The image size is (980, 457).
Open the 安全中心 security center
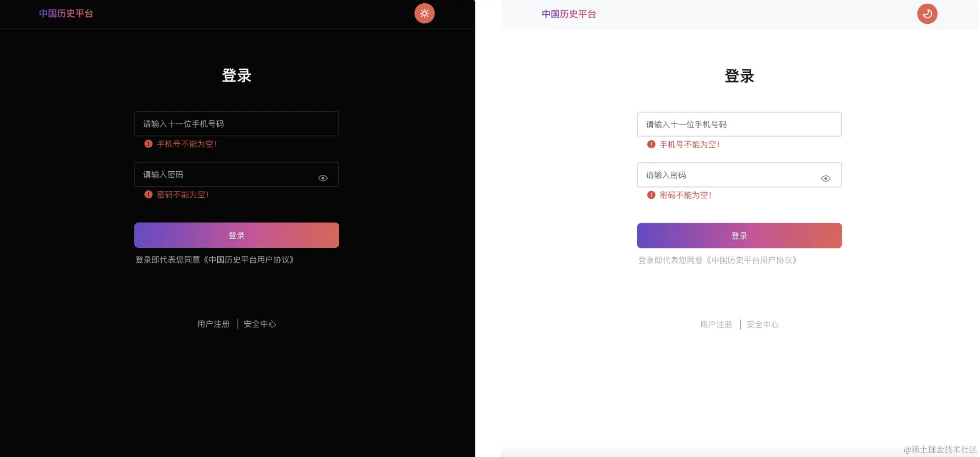259,324
